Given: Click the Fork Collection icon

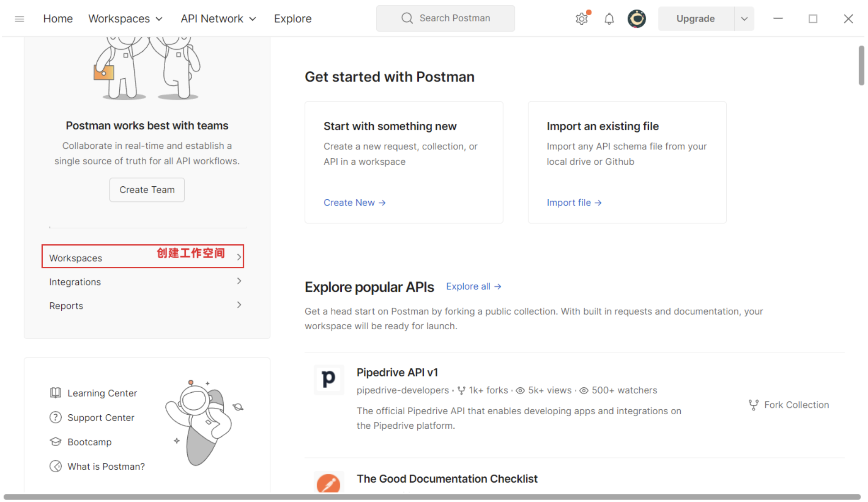Looking at the screenshot, I should [753, 405].
